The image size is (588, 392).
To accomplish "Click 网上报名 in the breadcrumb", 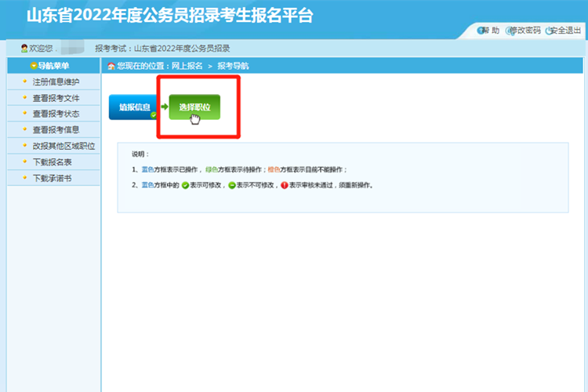I will 187,66.
